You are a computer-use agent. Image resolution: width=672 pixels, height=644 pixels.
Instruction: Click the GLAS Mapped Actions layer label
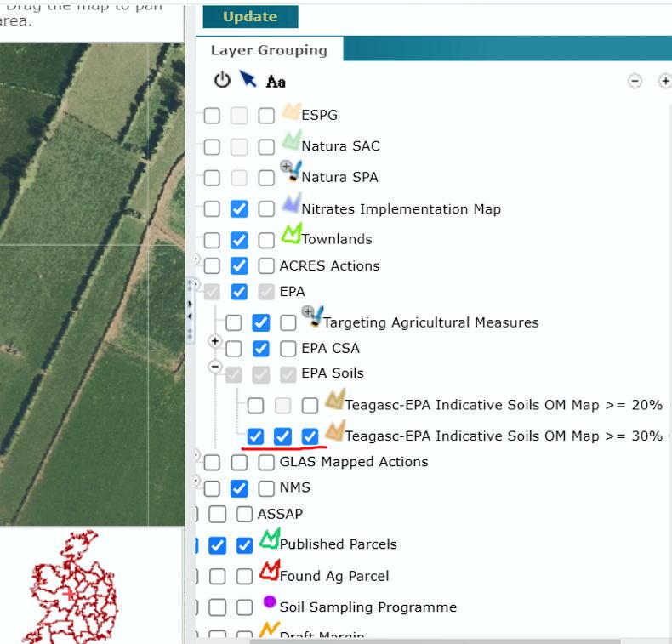pyautogui.click(x=354, y=462)
